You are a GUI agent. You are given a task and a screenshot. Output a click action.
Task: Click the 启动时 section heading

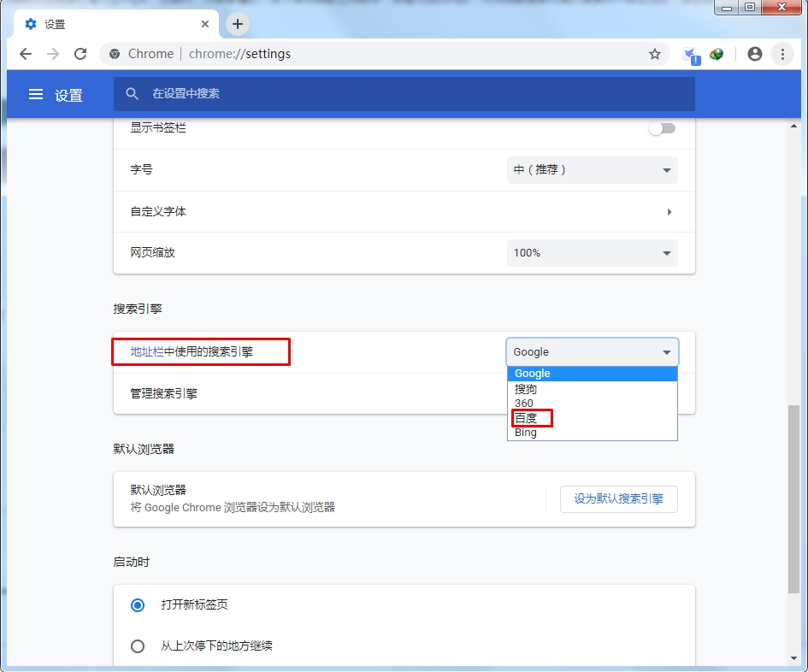tap(132, 562)
